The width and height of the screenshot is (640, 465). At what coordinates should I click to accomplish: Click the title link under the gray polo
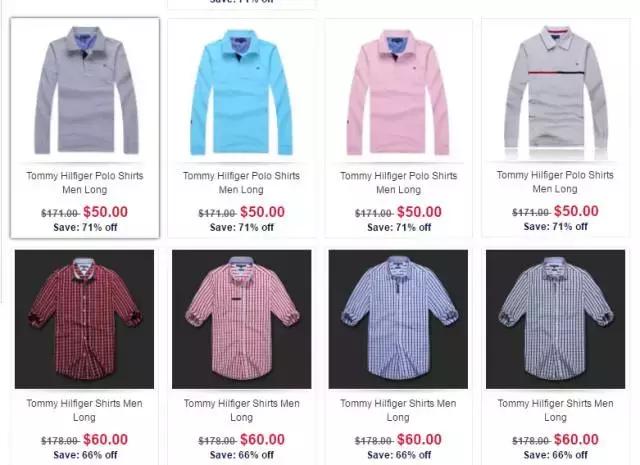[x=85, y=182]
